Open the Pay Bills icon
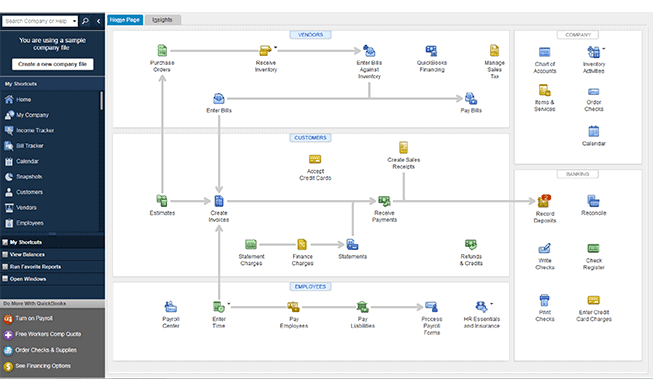Image resolution: width=653 pixels, height=391 pixels. coord(471,99)
